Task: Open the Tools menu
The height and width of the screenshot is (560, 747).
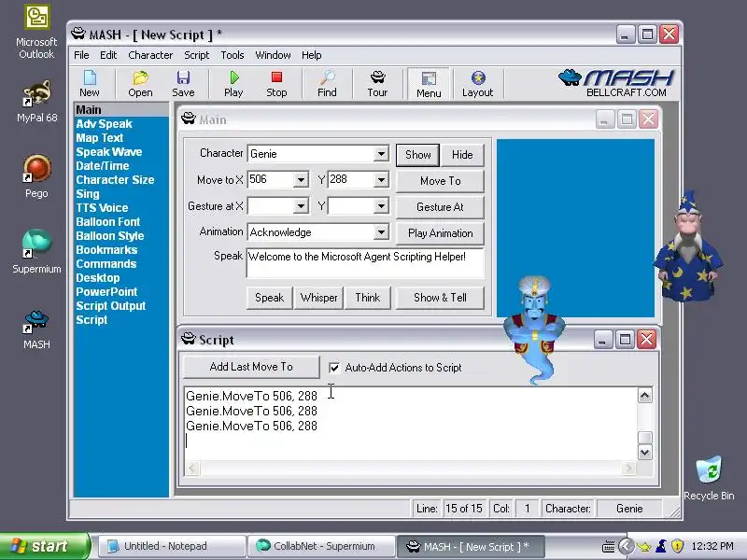Action: click(233, 55)
